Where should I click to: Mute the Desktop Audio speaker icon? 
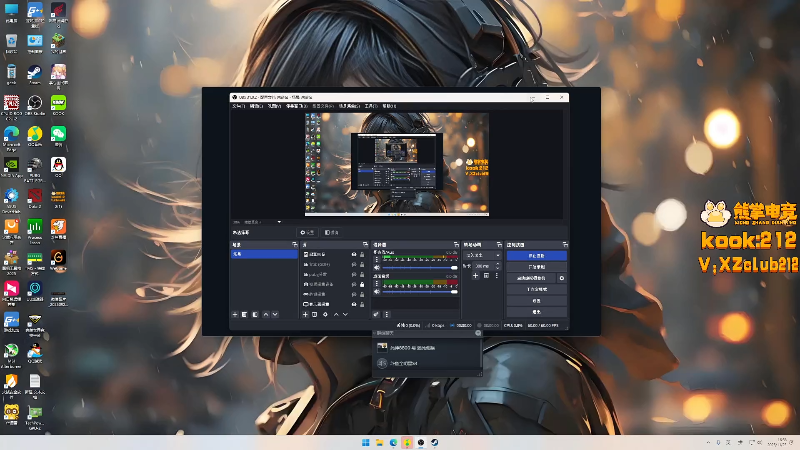[377, 292]
